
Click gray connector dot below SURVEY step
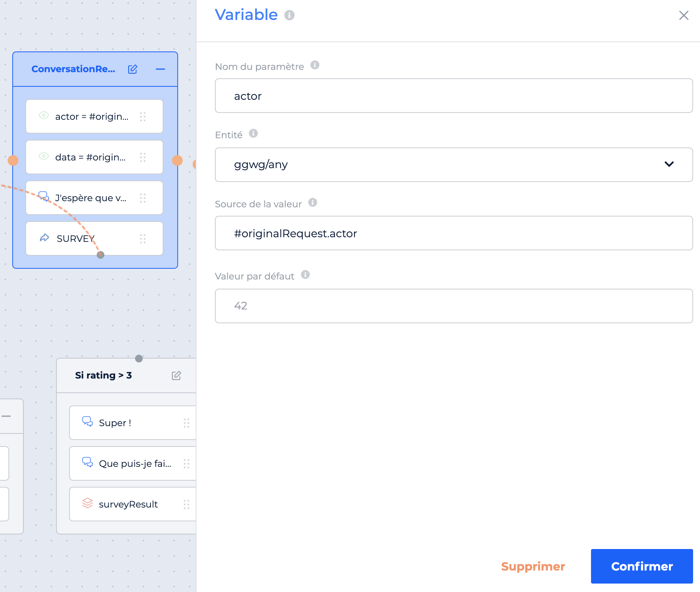(101, 255)
